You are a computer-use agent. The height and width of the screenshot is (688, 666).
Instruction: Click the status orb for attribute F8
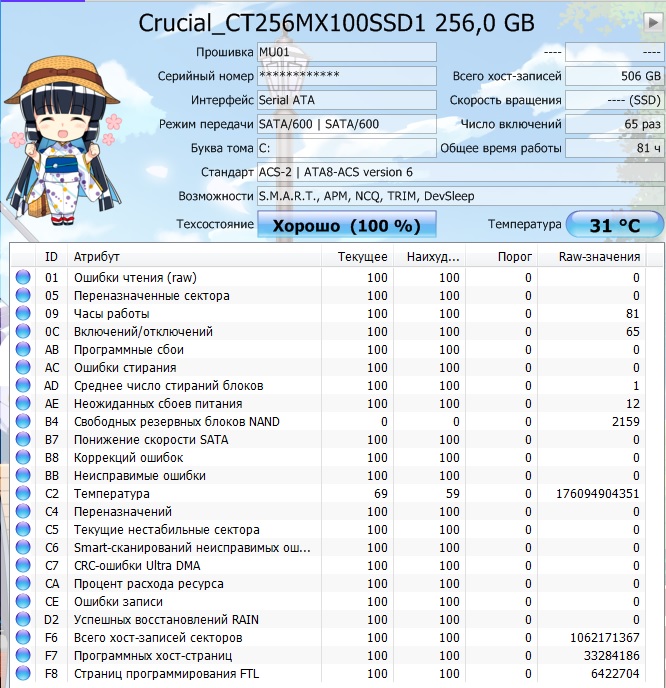[23, 673]
